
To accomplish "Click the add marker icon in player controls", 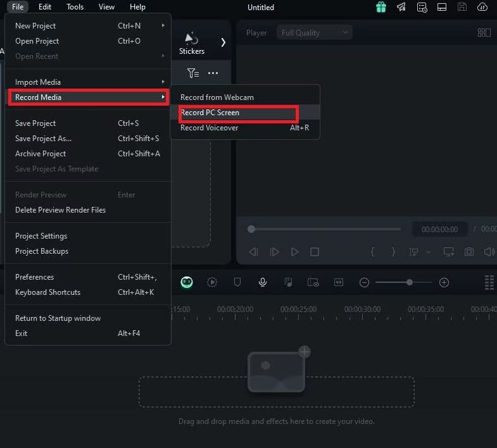I will click(x=413, y=252).
